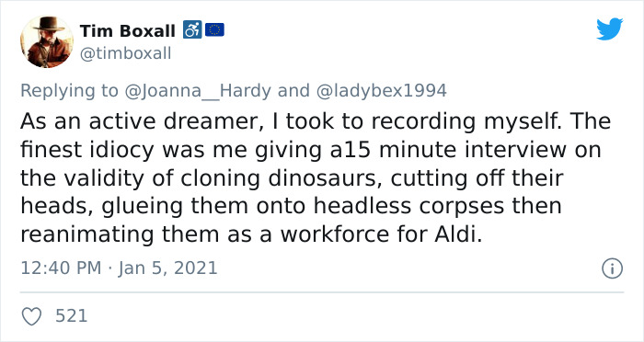
Task: Click the Jan 5, 2021 date
Action: [x=167, y=268]
